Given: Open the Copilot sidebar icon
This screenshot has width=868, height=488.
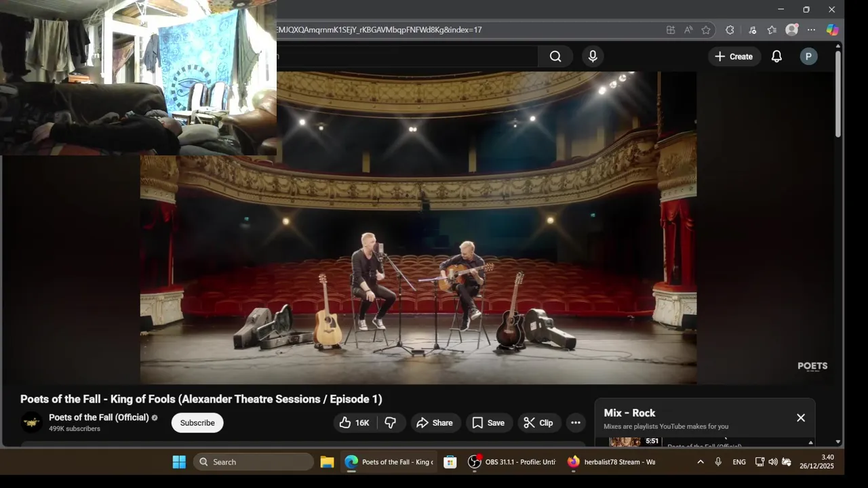Looking at the screenshot, I should coord(832,30).
